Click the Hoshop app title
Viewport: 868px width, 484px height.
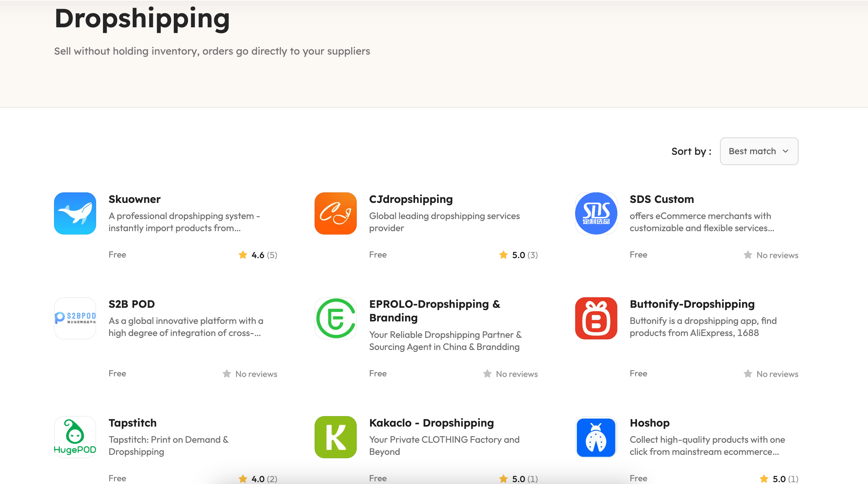650,423
